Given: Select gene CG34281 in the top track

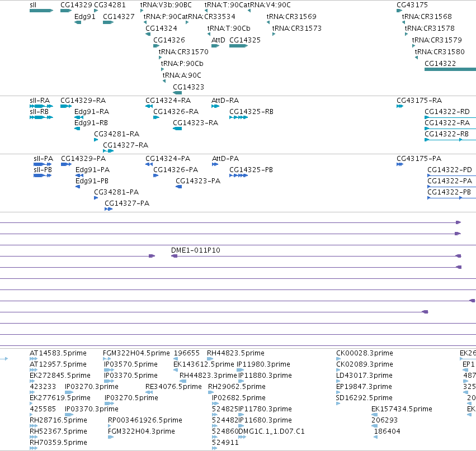Looking at the screenshot, I should [96, 11].
